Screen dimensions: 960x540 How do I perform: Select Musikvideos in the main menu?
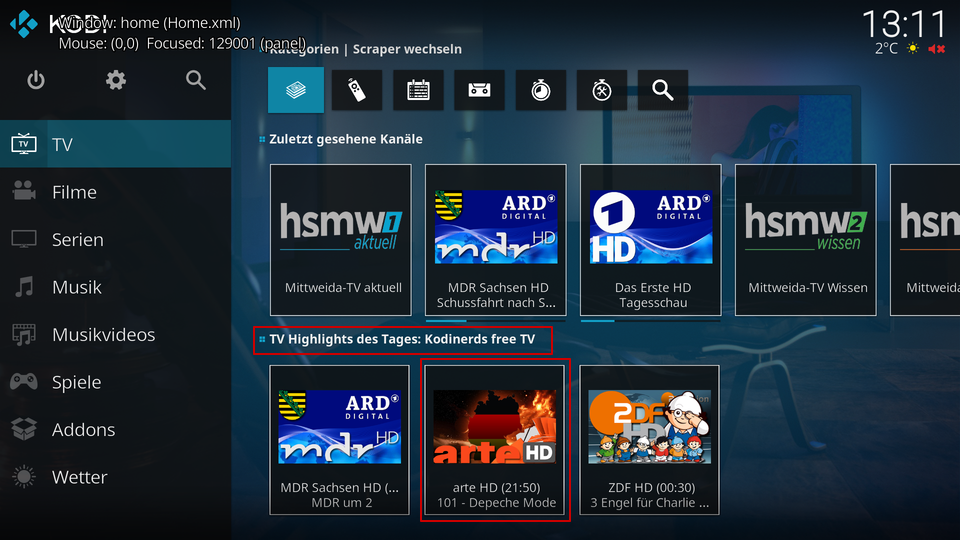tap(116, 334)
